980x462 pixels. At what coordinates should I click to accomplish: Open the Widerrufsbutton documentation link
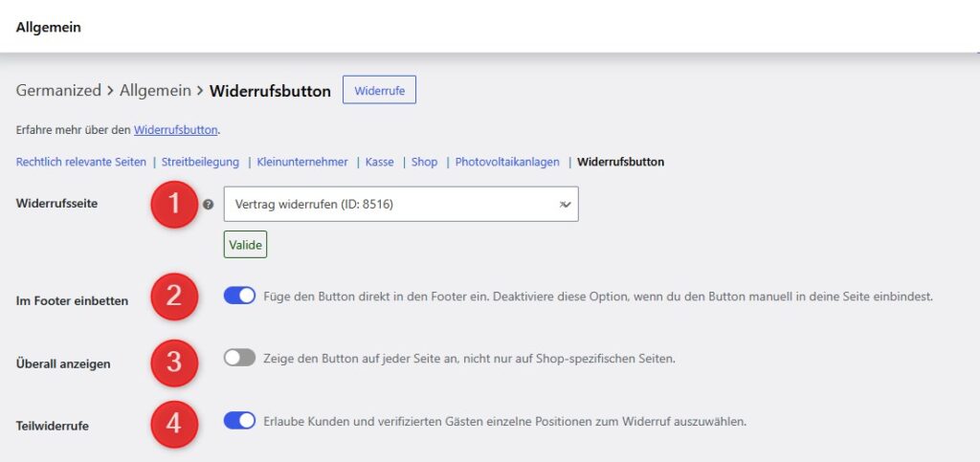176,130
